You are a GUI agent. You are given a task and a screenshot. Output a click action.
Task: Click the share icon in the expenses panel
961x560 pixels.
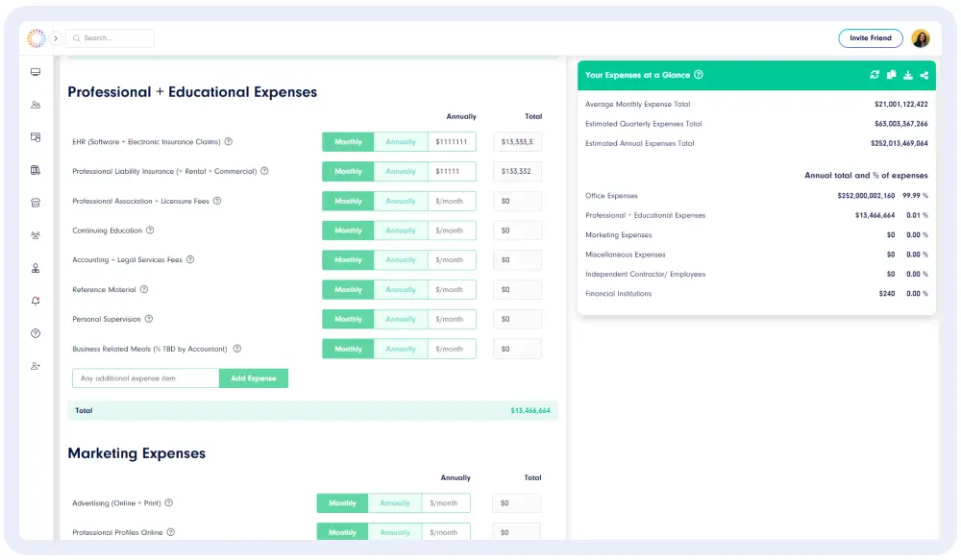tap(924, 75)
